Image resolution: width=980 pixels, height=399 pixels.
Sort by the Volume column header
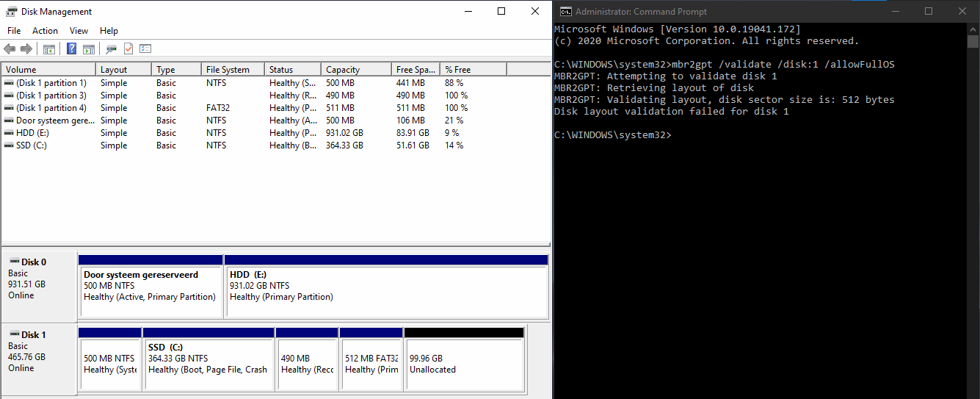click(x=48, y=69)
